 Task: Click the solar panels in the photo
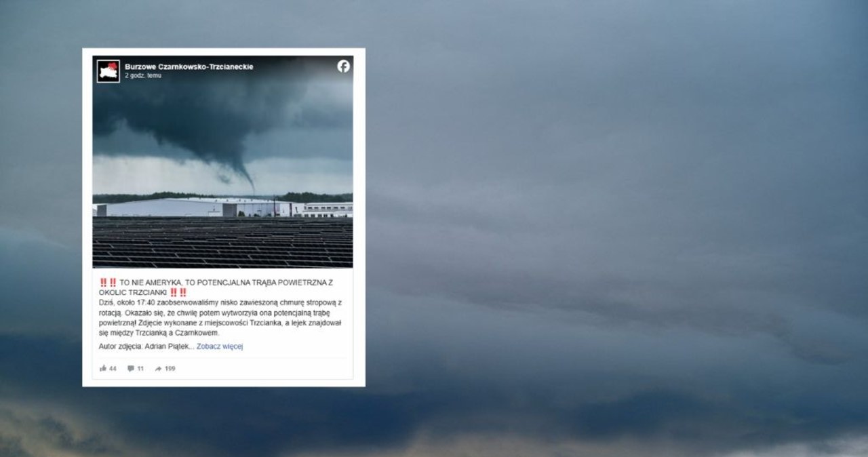(x=222, y=243)
